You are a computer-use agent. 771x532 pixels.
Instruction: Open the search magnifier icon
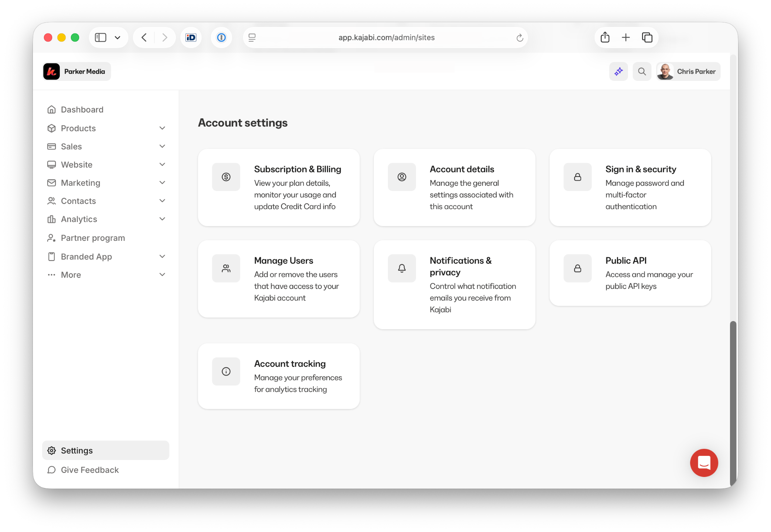pos(642,71)
